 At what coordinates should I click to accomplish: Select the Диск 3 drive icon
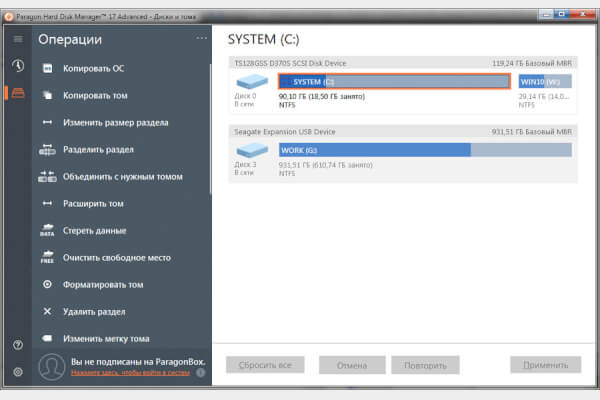(x=252, y=150)
